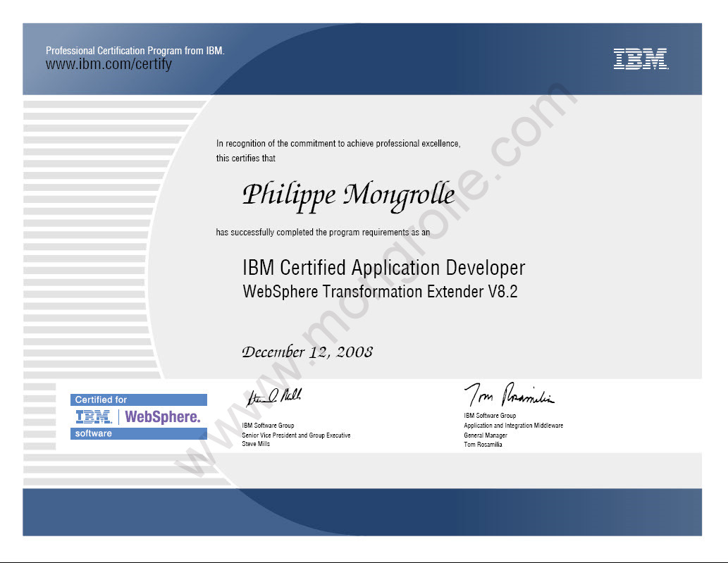Select the 'Professional Certification Program from IBM' text
This screenshot has height=563, width=728.
135,50
